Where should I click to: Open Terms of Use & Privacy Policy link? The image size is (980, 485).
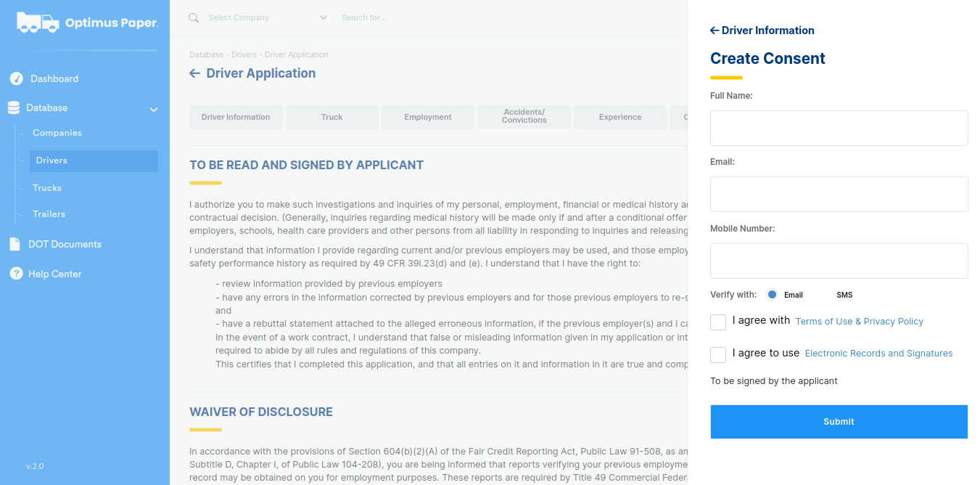coord(860,322)
